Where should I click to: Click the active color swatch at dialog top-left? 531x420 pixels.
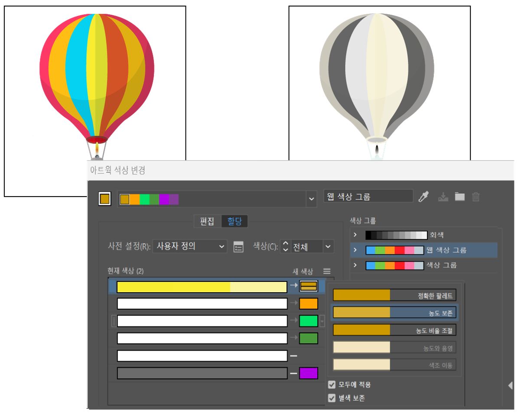coord(105,199)
